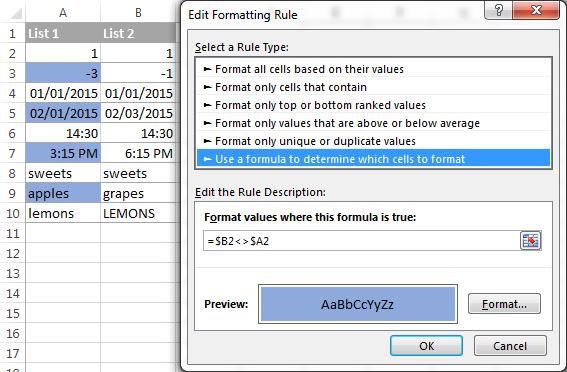Select row 5 header
The height and width of the screenshot is (372, 567).
click(12, 114)
